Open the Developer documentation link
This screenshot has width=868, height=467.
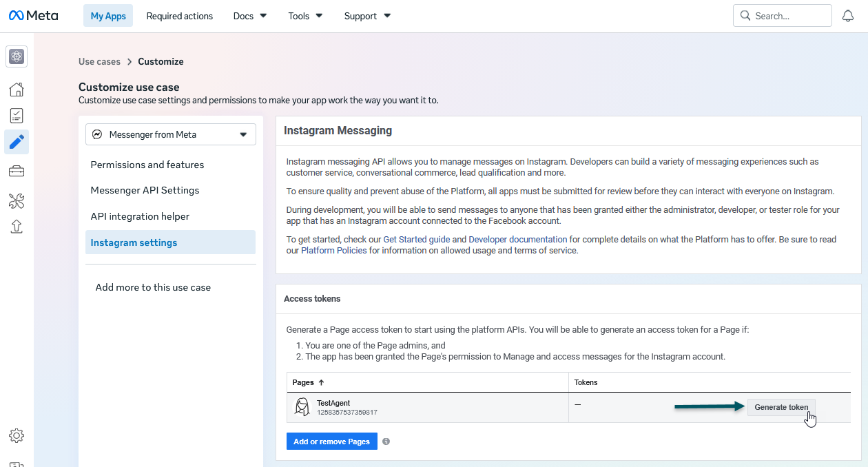518,239
